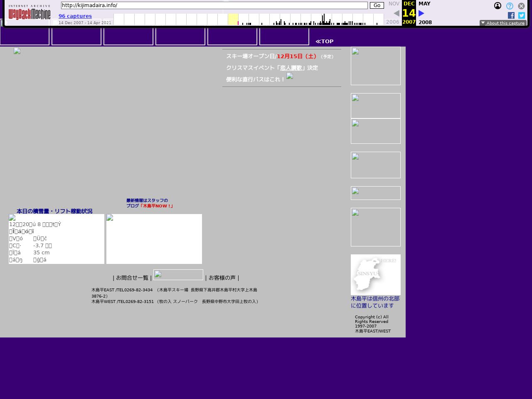
Task: Select the highlighted 2007 year in timeline
Action: coord(233,20)
